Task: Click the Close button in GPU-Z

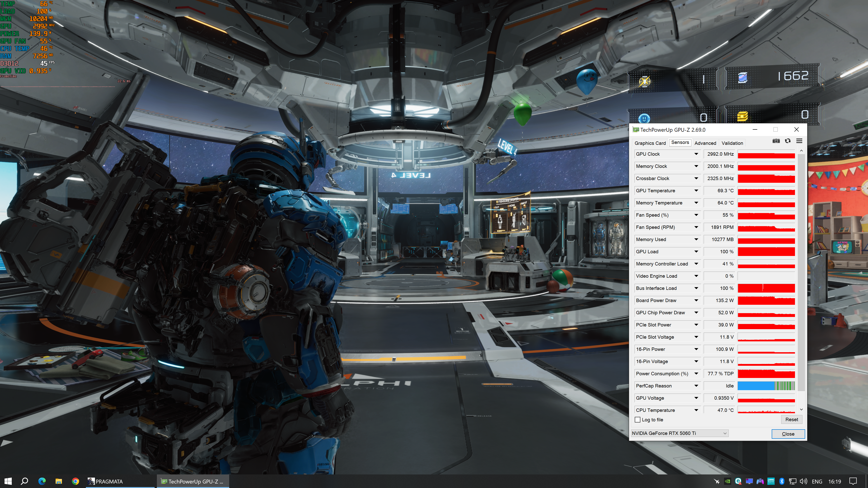Action: click(788, 434)
